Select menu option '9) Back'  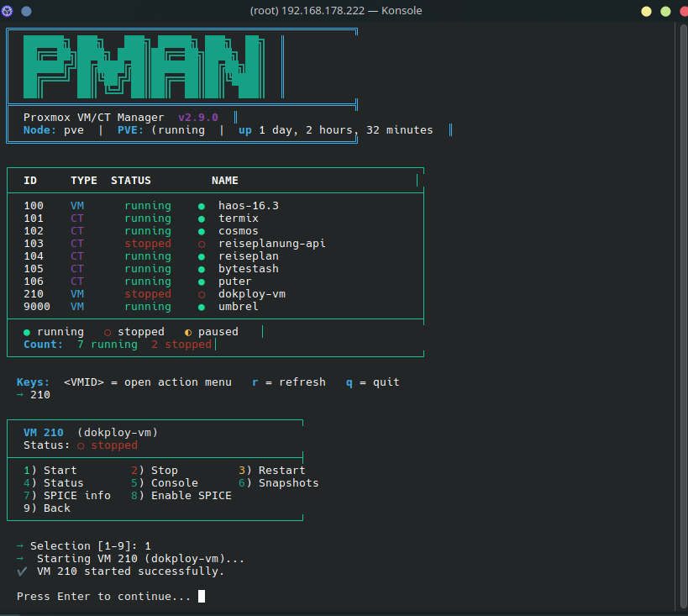(47, 508)
